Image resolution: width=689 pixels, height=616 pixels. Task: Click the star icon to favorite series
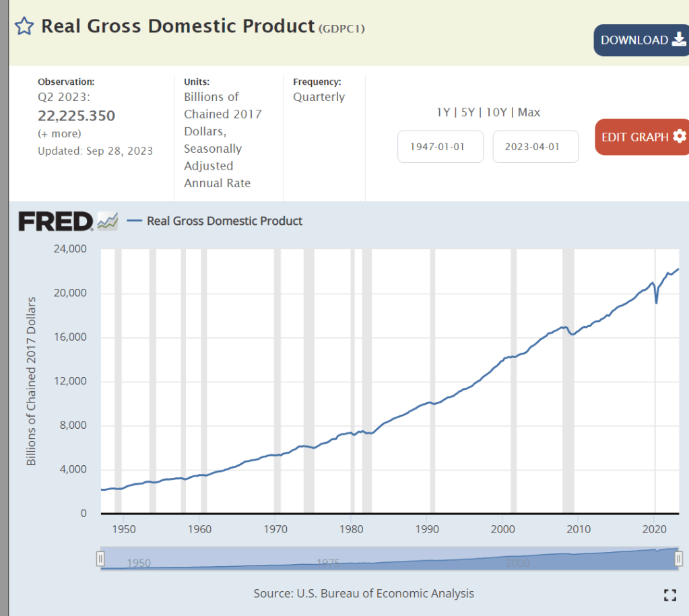[x=24, y=27]
